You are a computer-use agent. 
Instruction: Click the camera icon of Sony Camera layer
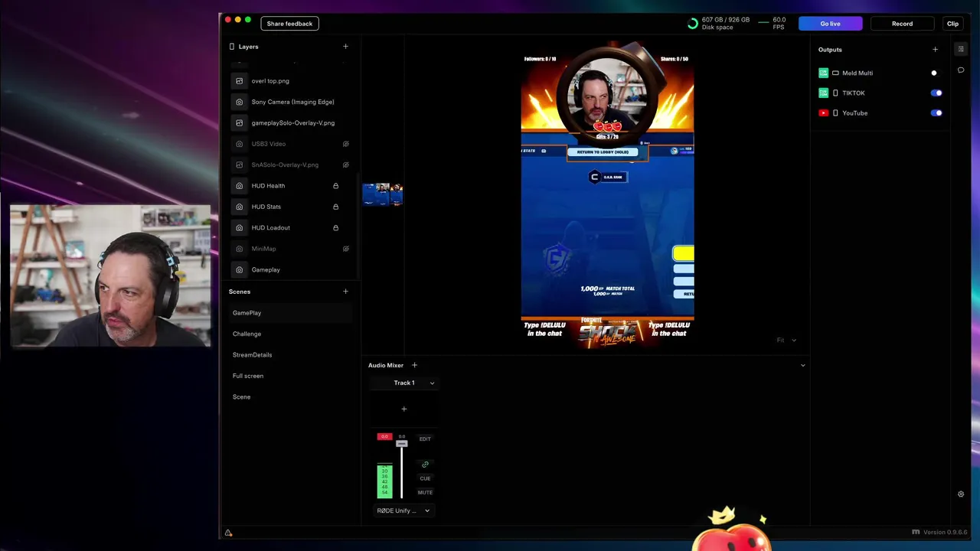[240, 102]
